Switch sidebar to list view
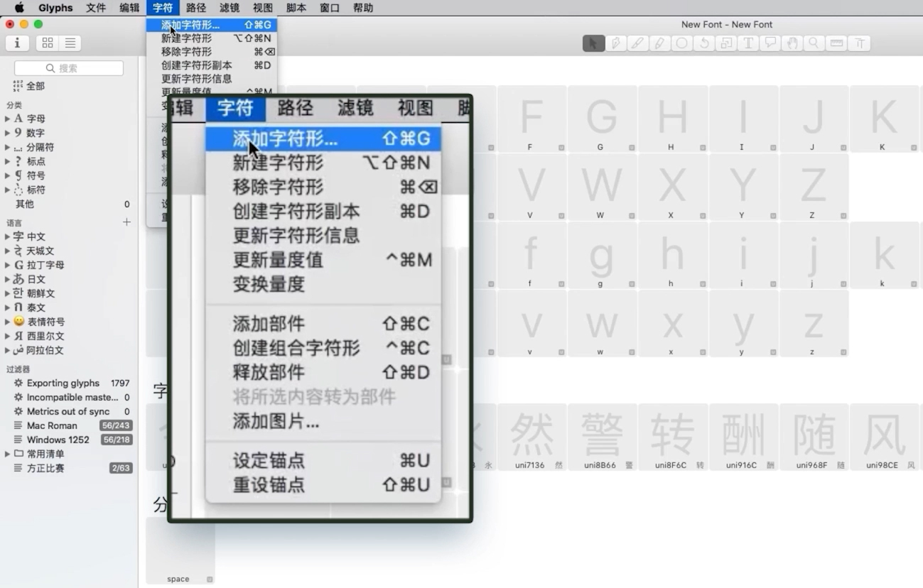Screen dimensions: 923x588 pos(70,43)
